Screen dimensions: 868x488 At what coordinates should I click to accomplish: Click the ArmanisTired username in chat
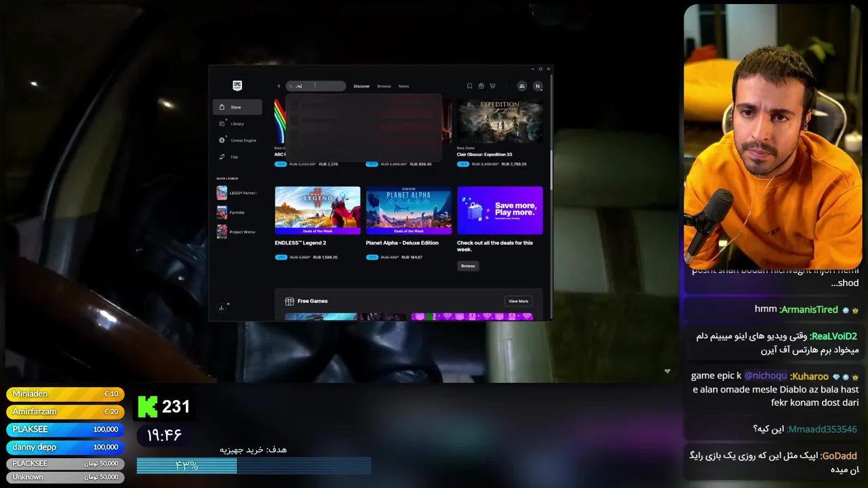point(810,309)
